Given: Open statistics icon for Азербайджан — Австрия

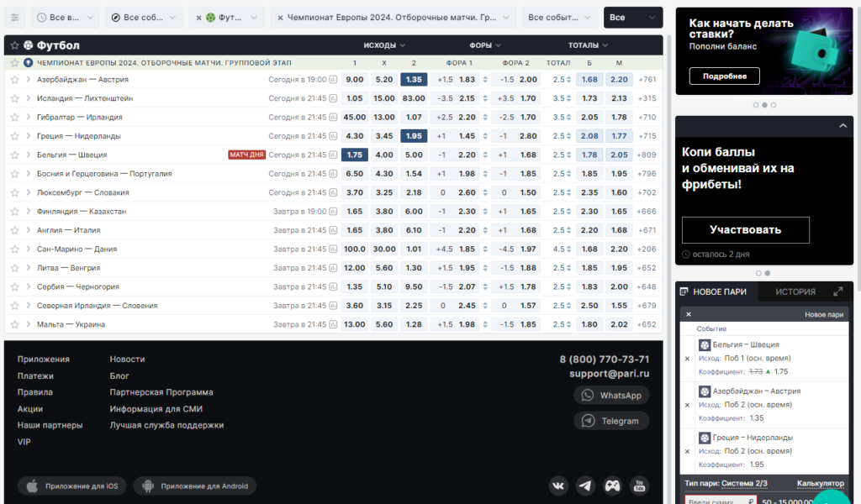Looking at the screenshot, I should pos(333,80).
